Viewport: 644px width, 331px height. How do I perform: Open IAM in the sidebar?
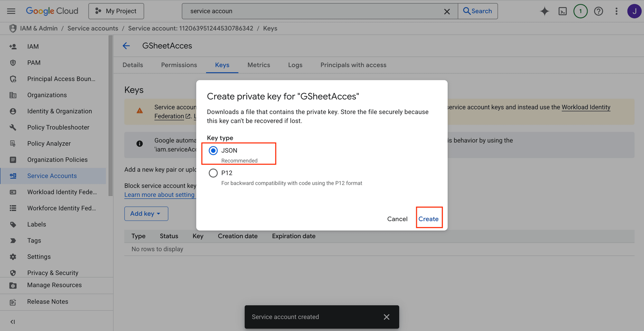[53, 47]
